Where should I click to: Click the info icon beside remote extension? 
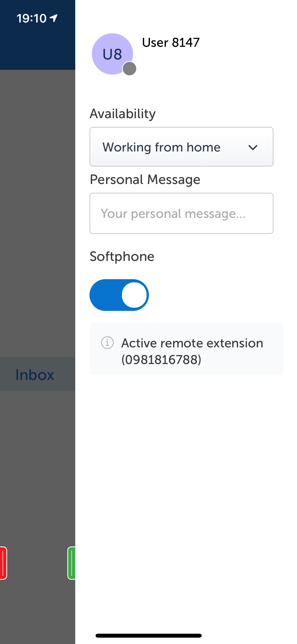point(107,343)
